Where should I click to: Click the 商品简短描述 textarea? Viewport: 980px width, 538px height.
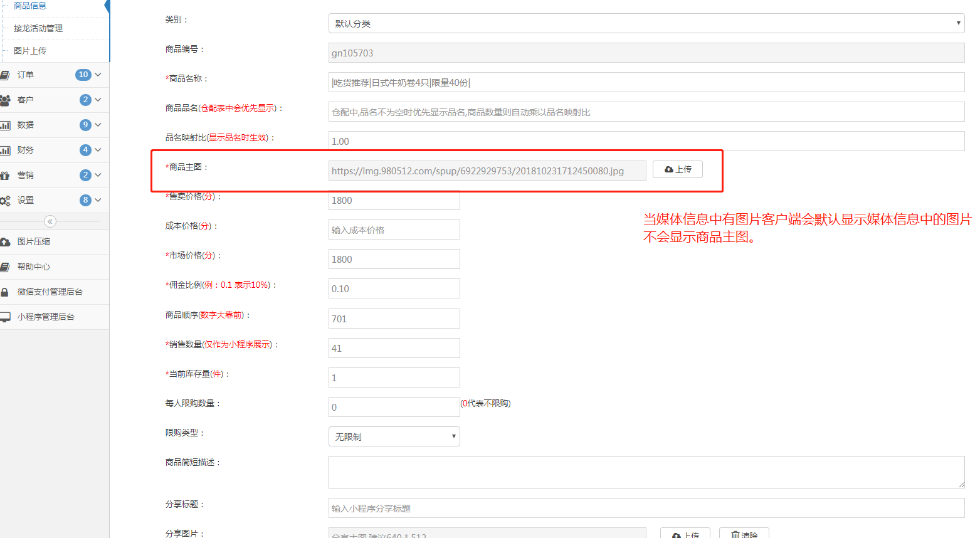[x=646, y=472]
